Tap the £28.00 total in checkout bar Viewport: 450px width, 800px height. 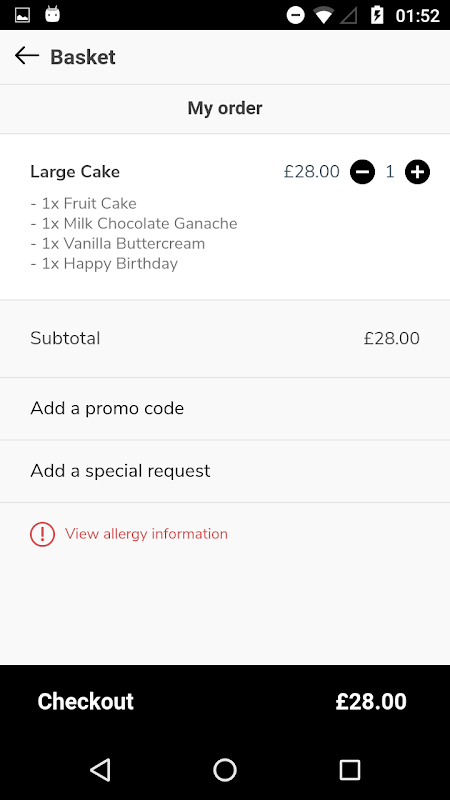[x=371, y=702]
